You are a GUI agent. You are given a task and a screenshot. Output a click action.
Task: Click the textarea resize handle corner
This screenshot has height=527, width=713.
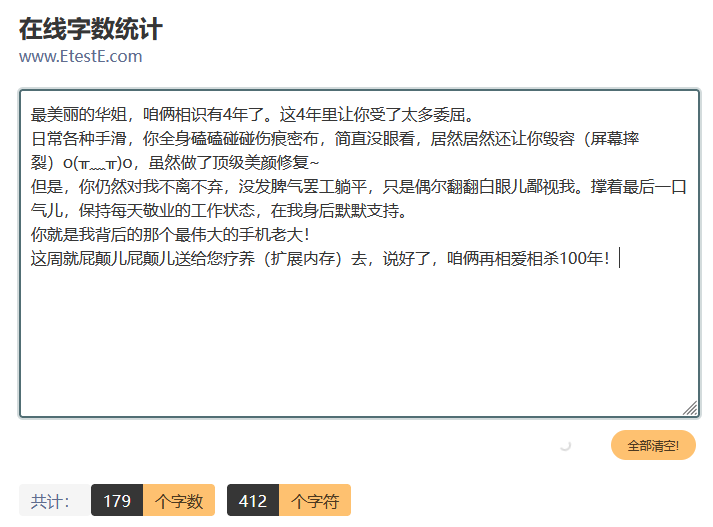tap(690, 408)
